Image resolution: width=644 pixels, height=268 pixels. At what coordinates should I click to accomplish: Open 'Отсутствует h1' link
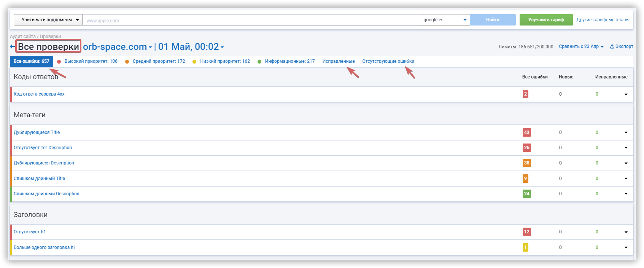pyautogui.click(x=30, y=232)
